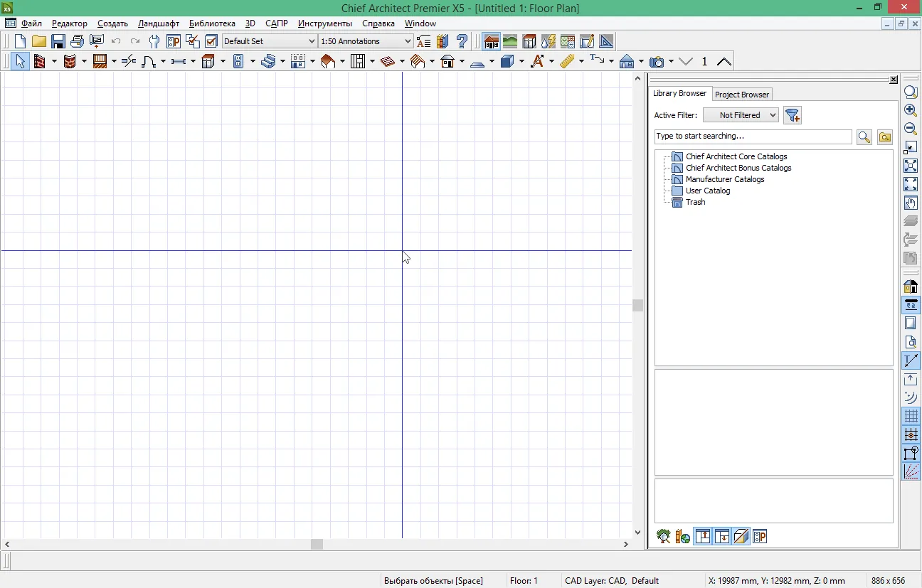The width and height of the screenshot is (922, 588).
Task: Toggle the highlighted swap-arrows button in right toolbar
Action: pyautogui.click(x=910, y=305)
